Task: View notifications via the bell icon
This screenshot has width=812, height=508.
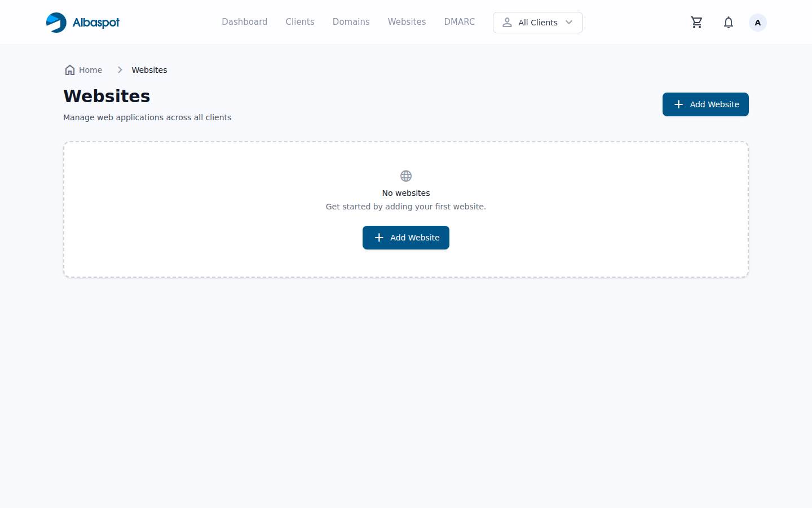Action: coord(729,23)
